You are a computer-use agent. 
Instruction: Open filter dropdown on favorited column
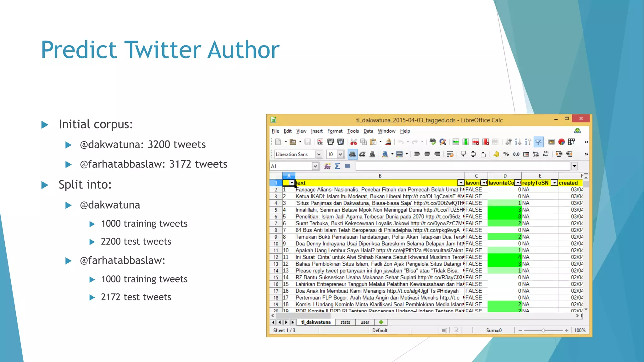tap(484, 183)
